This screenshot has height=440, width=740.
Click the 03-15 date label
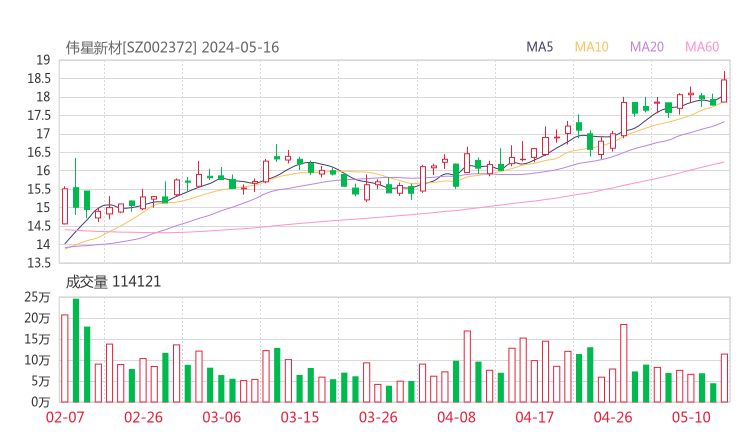(300, 417)
